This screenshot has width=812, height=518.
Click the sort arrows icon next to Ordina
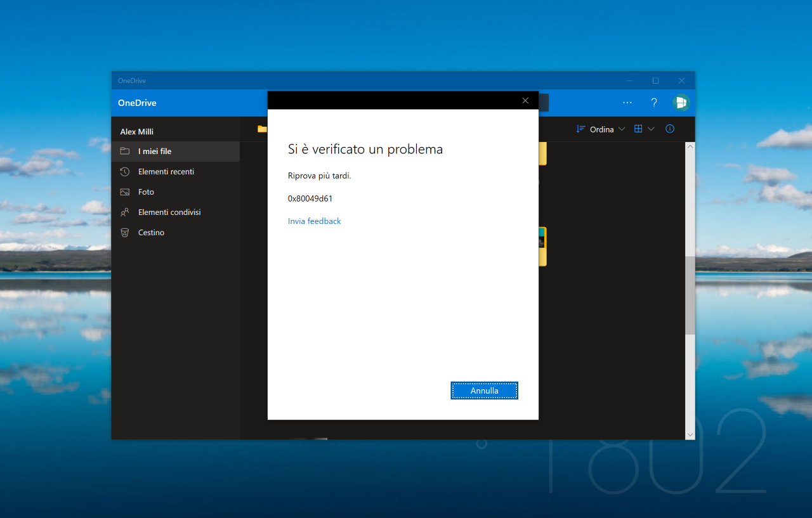580,129
